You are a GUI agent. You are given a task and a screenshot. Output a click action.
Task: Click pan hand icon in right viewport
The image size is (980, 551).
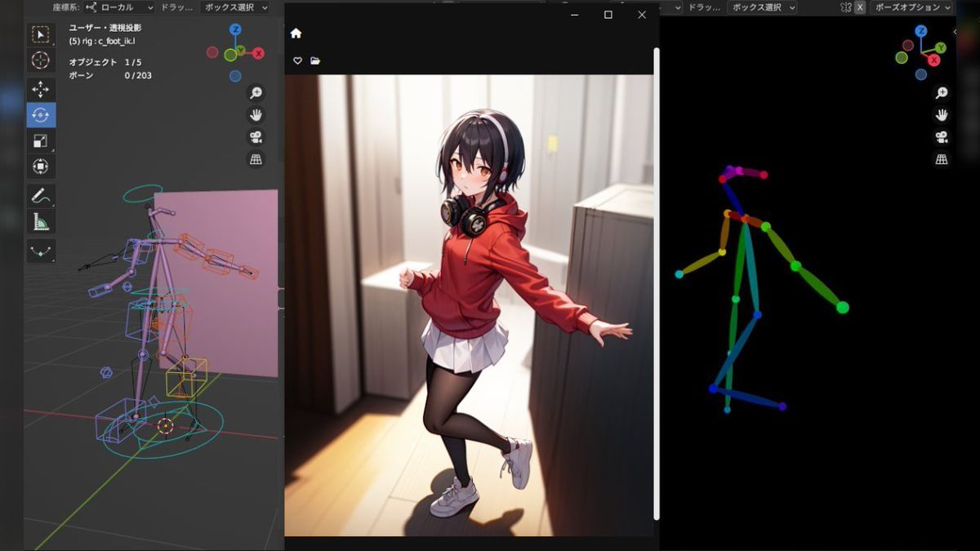tap(942, 115)
